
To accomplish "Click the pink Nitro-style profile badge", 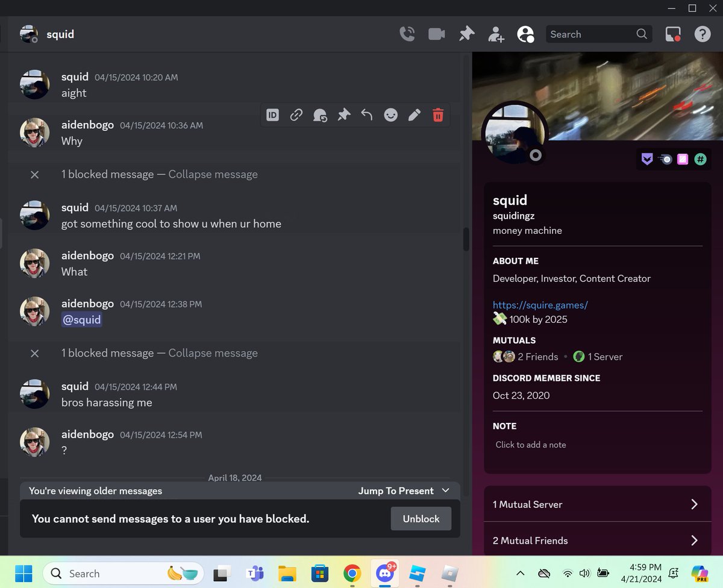I will pos(683,159).
